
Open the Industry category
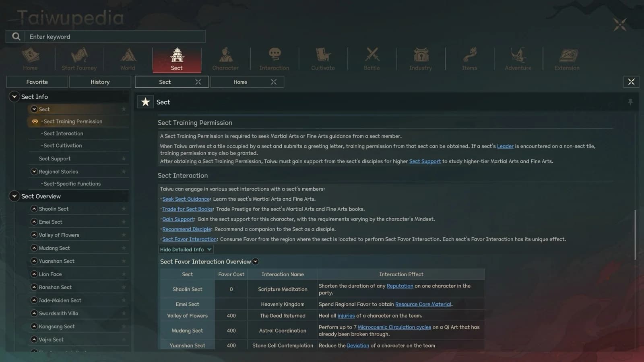tap(421, 59)
